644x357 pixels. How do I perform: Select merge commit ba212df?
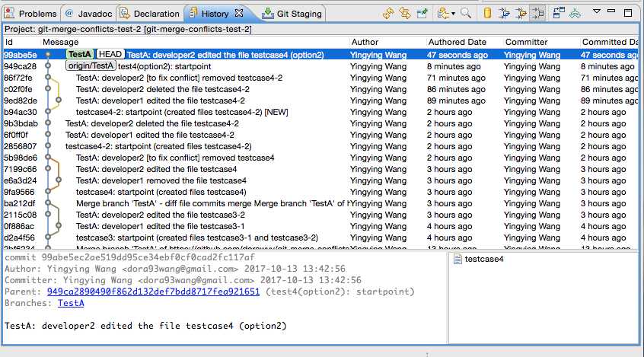click(320, 204)
